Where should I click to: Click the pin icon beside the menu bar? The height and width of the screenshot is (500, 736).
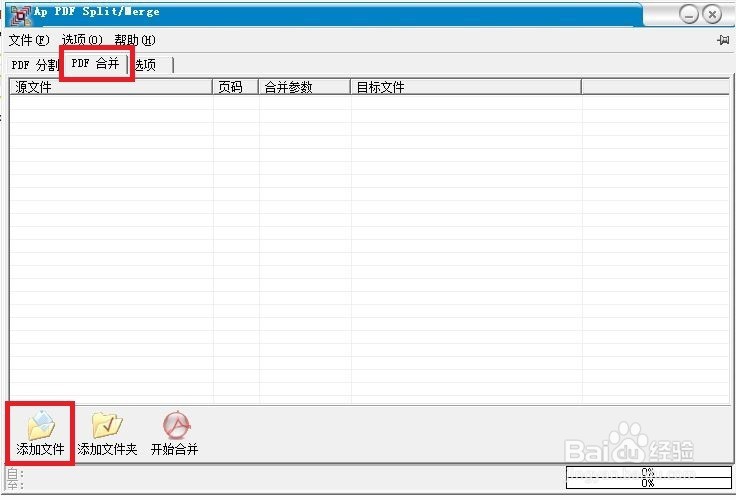723,40
